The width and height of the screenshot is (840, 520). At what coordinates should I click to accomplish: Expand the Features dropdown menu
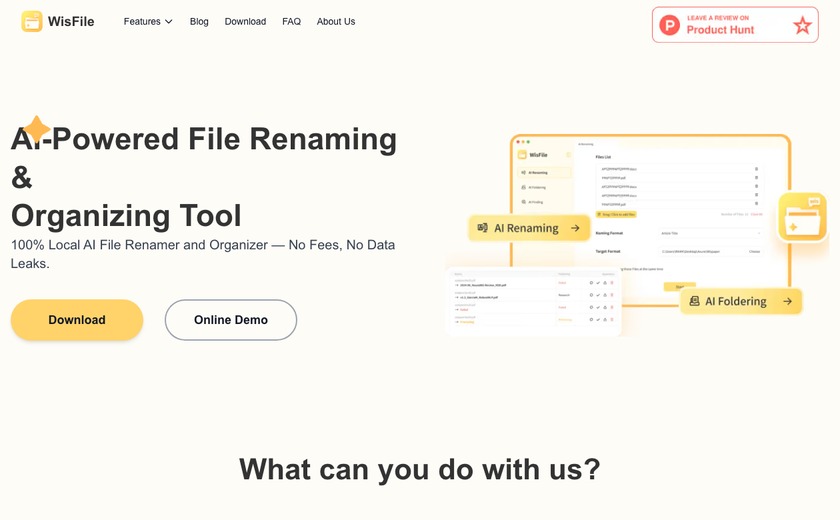click(x=148, y=21)
